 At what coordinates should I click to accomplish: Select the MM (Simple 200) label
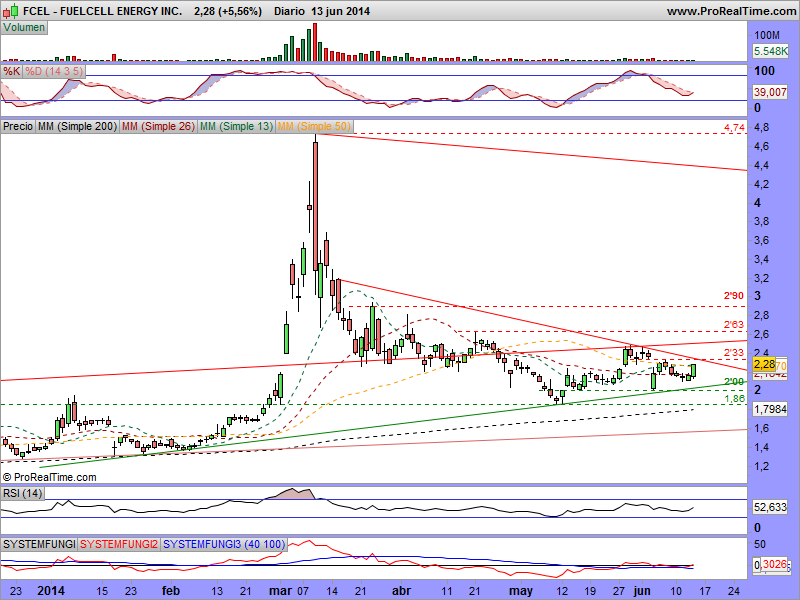(77, 126)
